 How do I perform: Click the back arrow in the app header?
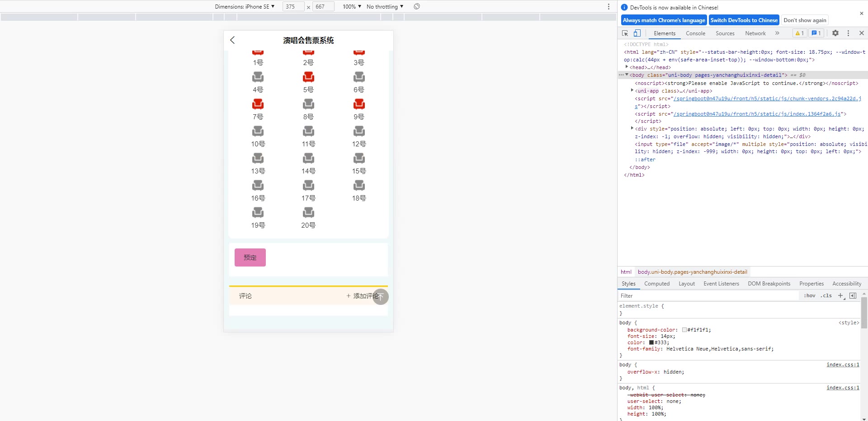pyautogui.click(x=232, y=40)
